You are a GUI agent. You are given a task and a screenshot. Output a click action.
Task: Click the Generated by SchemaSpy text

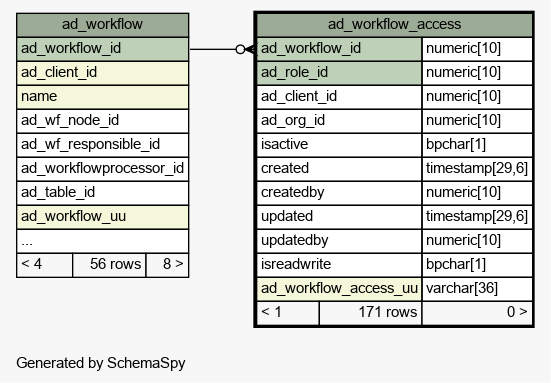coord(101,363)
